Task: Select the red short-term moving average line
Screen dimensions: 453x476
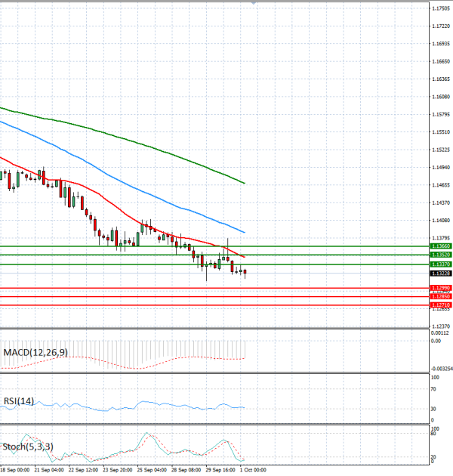Action: click(122, 210)
